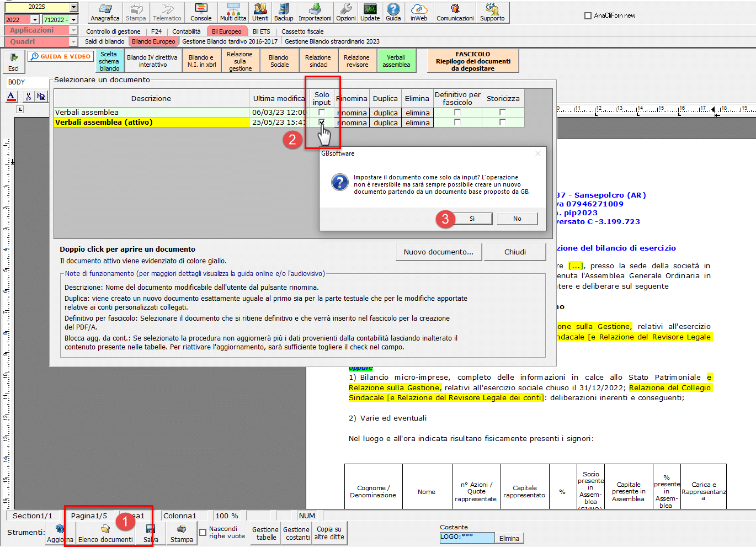The width and height of the screenshot is (756, 547).
Task: Click Gestione tabelle button
Action: (x=266, y=533)
